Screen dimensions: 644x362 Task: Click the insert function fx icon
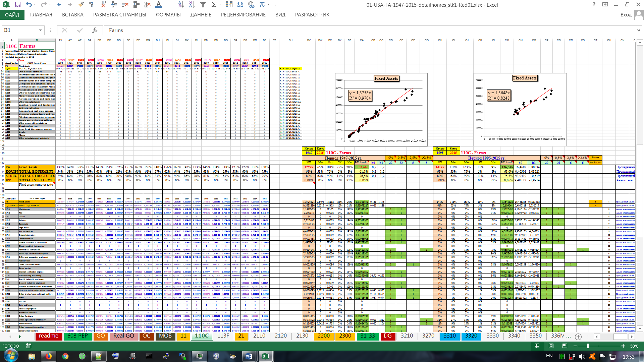[95, 30]
